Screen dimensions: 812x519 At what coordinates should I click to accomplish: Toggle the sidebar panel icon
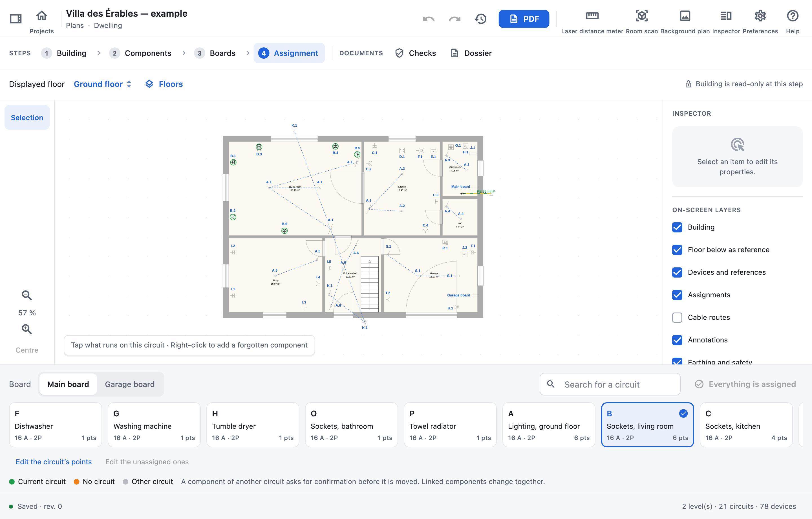click(x=16, y=19)
